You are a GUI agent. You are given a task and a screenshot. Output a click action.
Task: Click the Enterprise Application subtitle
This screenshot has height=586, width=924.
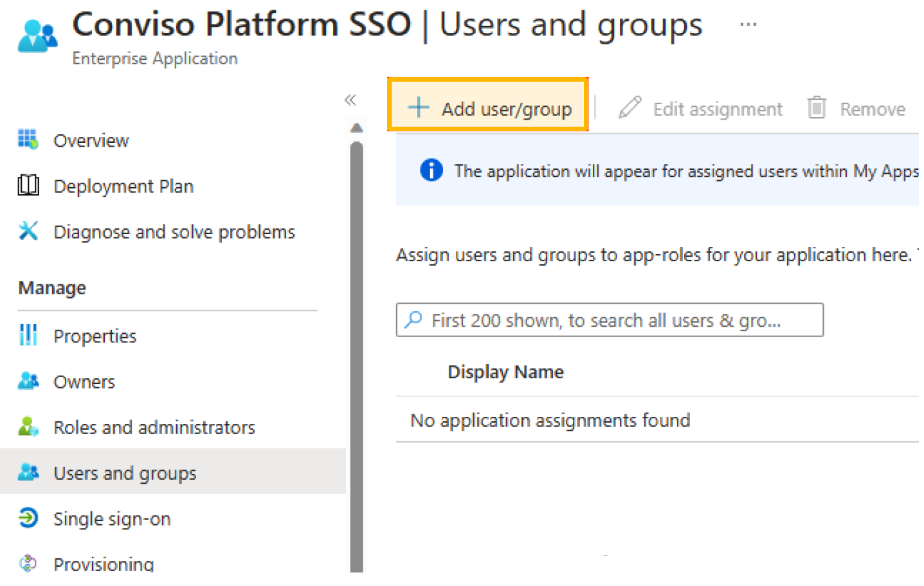click(155, 59)
